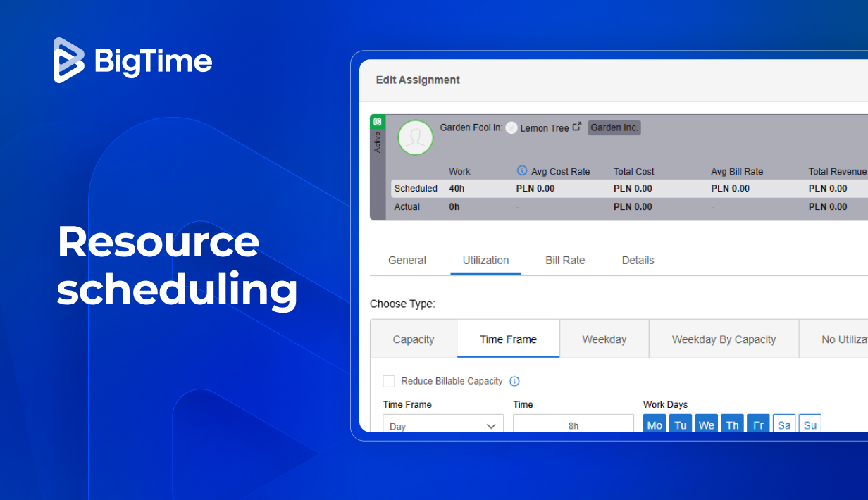Select Capacity utilization type
The height and width of the screenshot is (500, 868).
(414, 339)
